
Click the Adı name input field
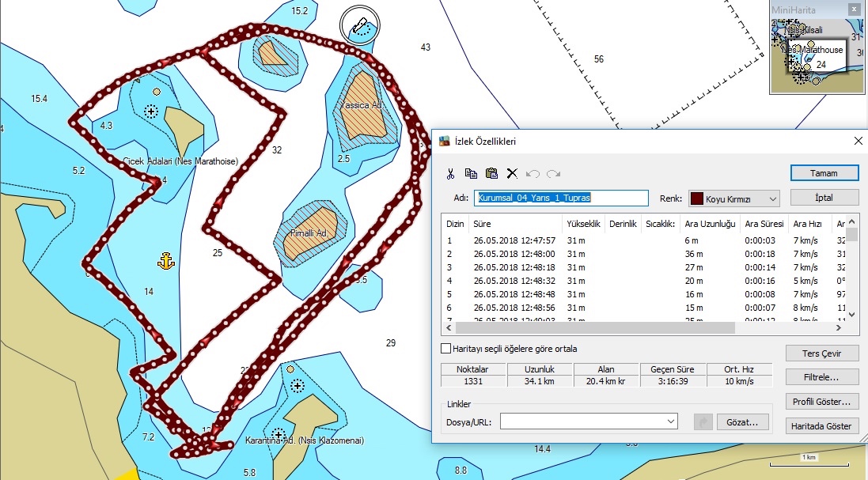click(561, 198)
